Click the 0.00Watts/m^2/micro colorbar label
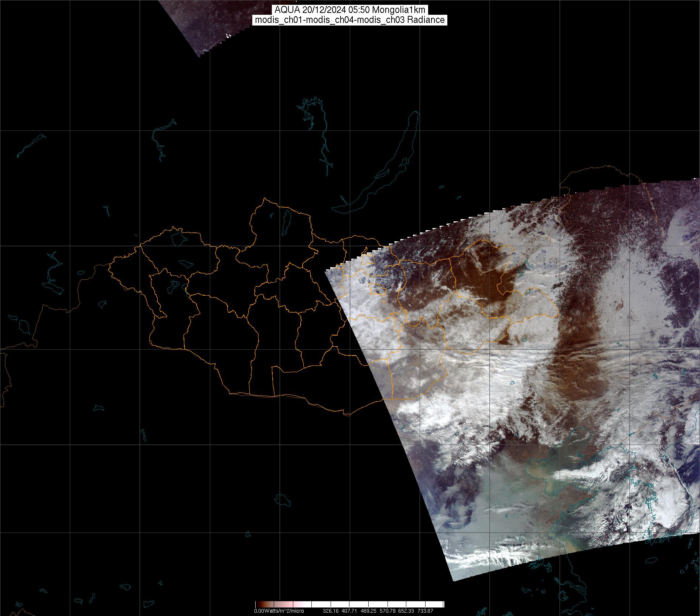This screenshot has width=700, height=616. click(x=279, y=611)
